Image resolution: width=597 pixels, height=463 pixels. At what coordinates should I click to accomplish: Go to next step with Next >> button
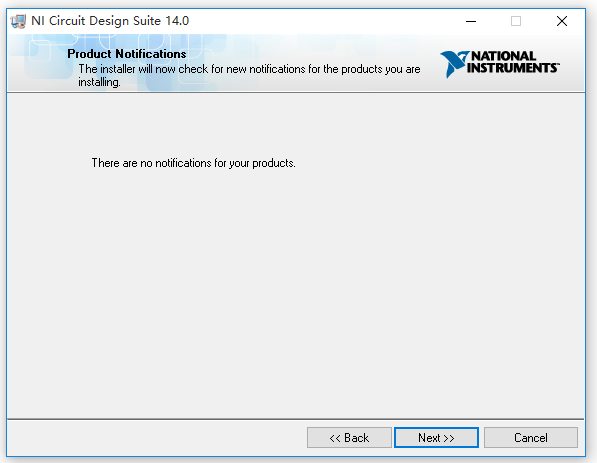(x=436, y=437)
